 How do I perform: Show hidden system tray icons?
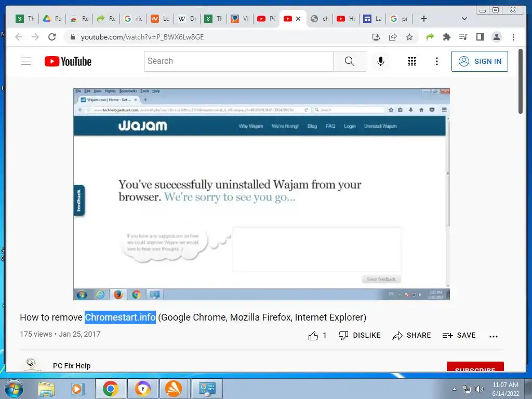pyautogui.click(x=454, y=389)
